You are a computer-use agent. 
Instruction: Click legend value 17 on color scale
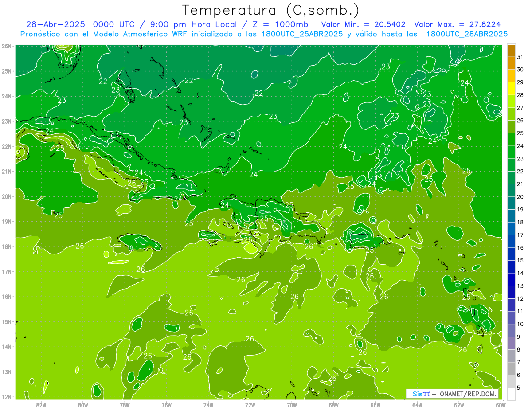tap(520, 235)
